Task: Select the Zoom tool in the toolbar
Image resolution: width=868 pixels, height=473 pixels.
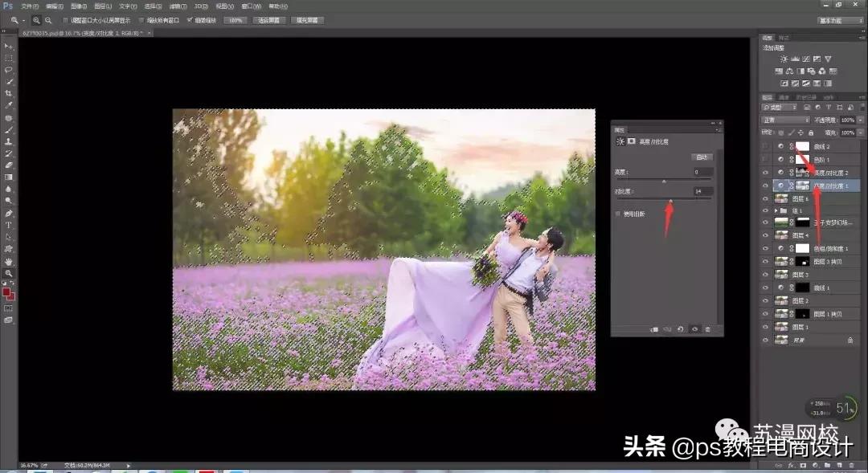Action: pyautogui.click(x=9, y=271)
